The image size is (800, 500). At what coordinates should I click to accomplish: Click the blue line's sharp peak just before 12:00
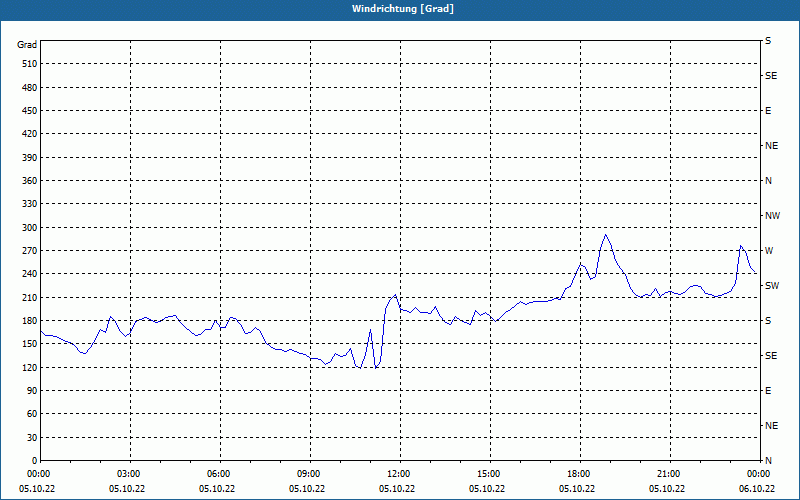point(395,295)
